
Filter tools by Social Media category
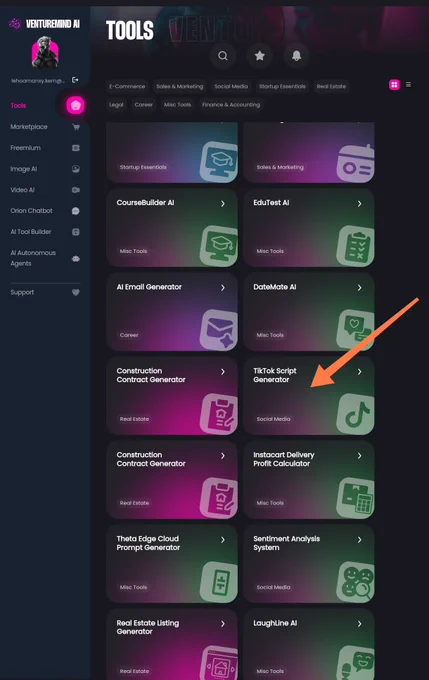coord(231,86)
